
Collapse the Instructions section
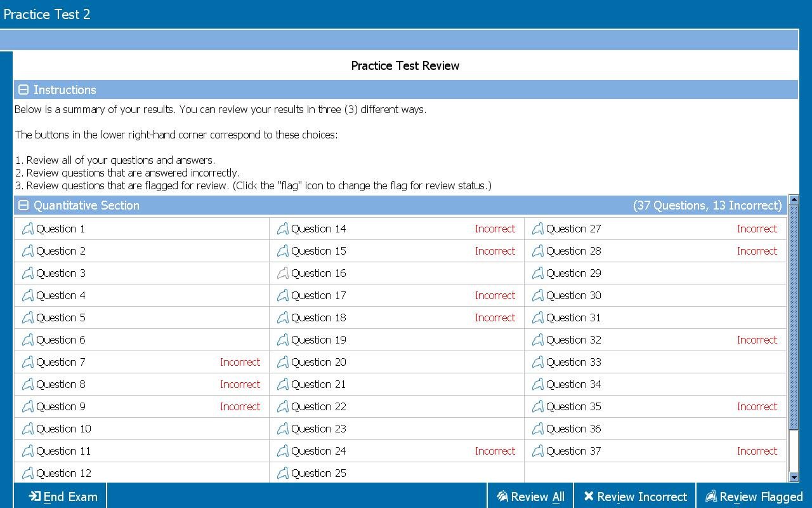click(x=23, y=90)
